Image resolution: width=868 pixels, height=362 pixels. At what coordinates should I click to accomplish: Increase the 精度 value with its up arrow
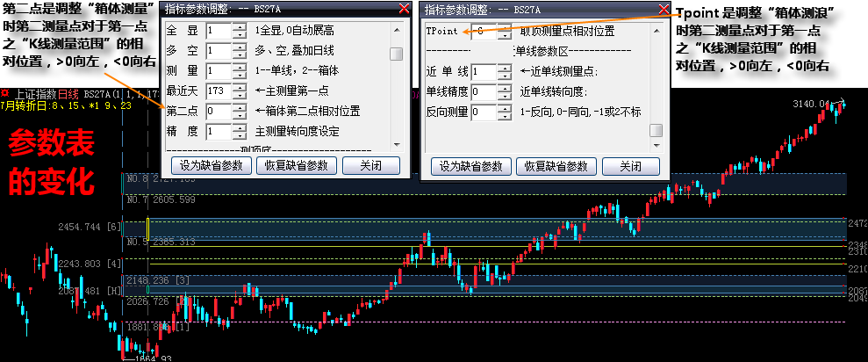tap(239, 127)
